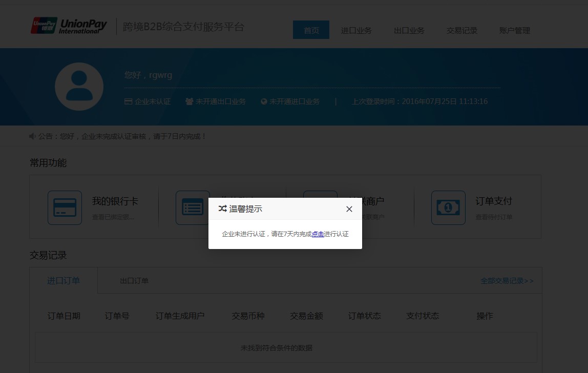
Task: Click the 订单支付 money icon
Action: 448,208
